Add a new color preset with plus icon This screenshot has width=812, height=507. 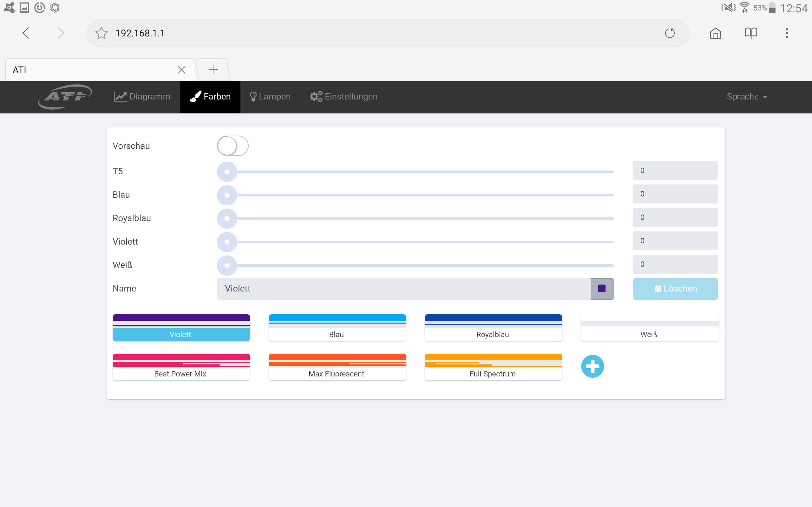592,366
